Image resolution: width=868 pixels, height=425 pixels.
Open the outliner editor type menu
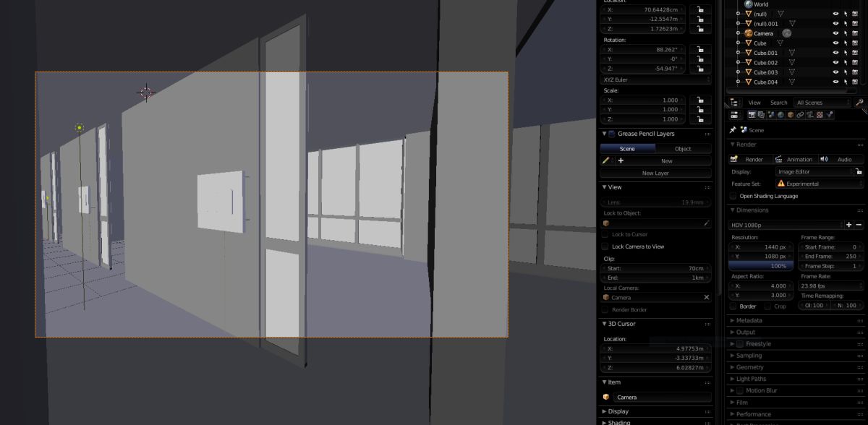[735, 103]
